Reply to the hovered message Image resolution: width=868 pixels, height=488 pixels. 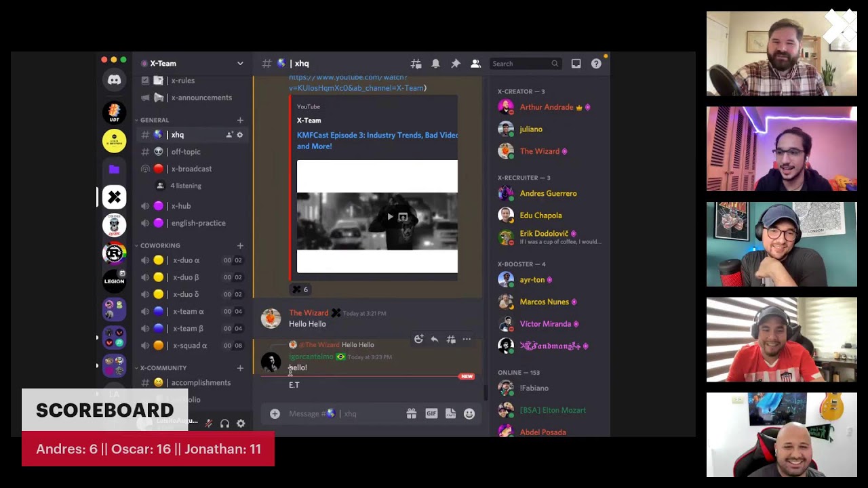pyautogui.click(x=435, y=339)
